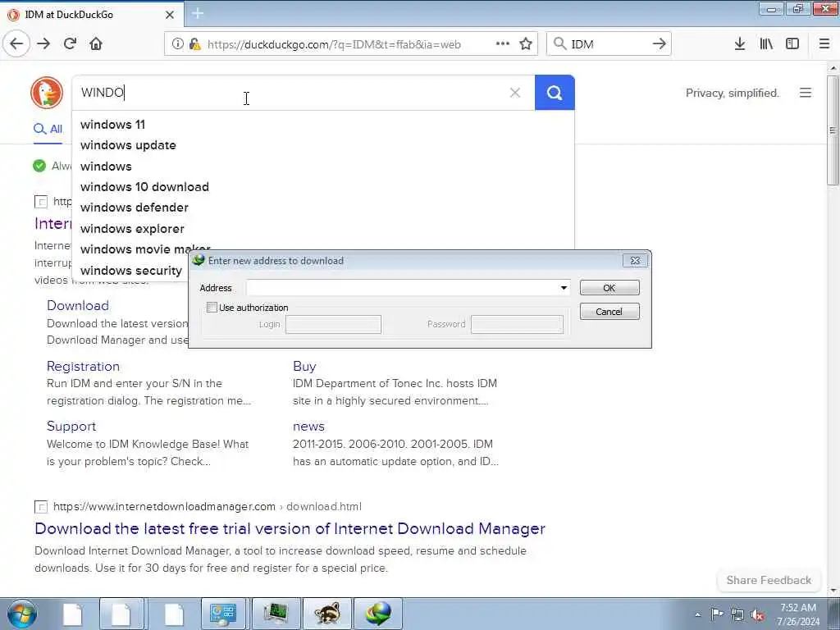
Task: Open the Firefox library icon
Action: [x=766, y=44]
